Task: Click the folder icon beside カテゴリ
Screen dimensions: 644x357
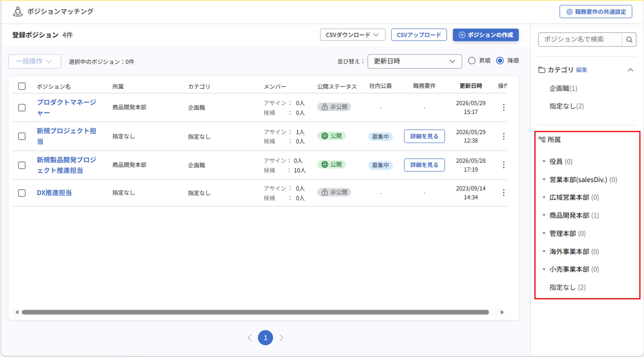Action: point(542,70)
